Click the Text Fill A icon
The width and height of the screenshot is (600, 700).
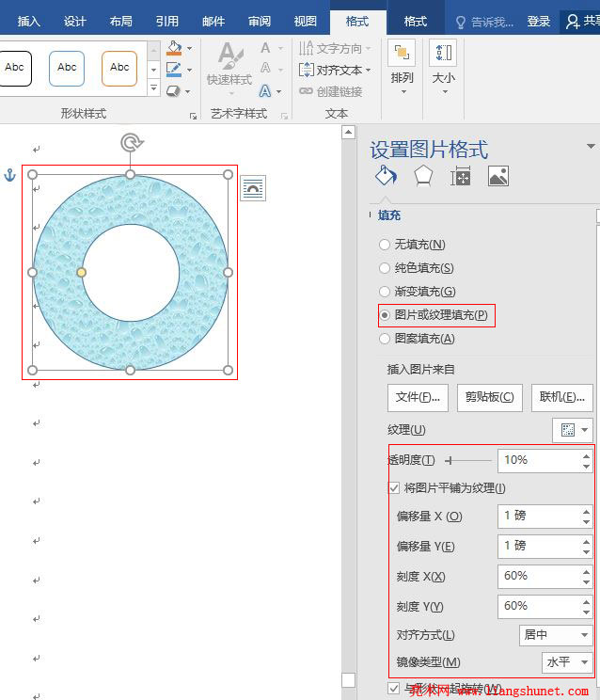pyautogui.click(x=266, y=48)
